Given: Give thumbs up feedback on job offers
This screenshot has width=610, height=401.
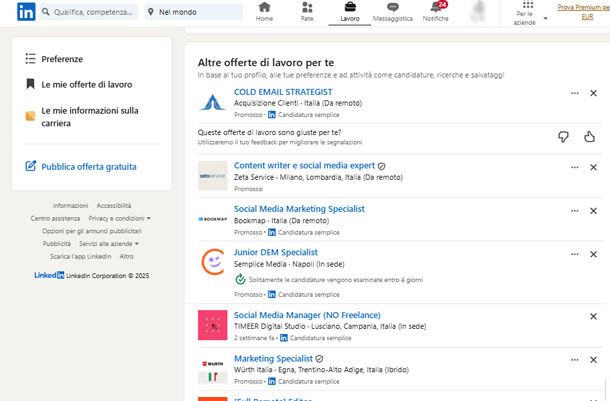Looking at the screenshot, I should tap(589, 137).
